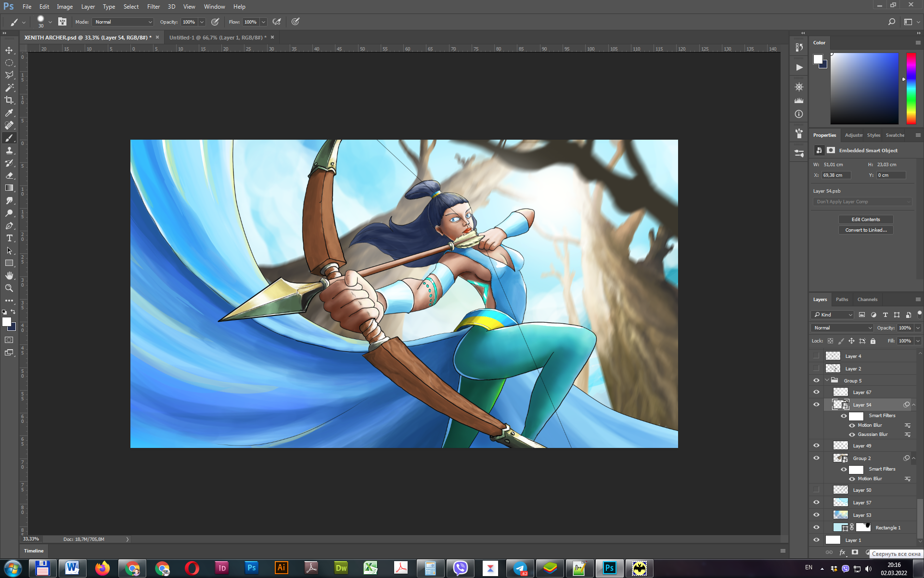Click Convert to Linked button
924x578 pixels.
[866, 230]
